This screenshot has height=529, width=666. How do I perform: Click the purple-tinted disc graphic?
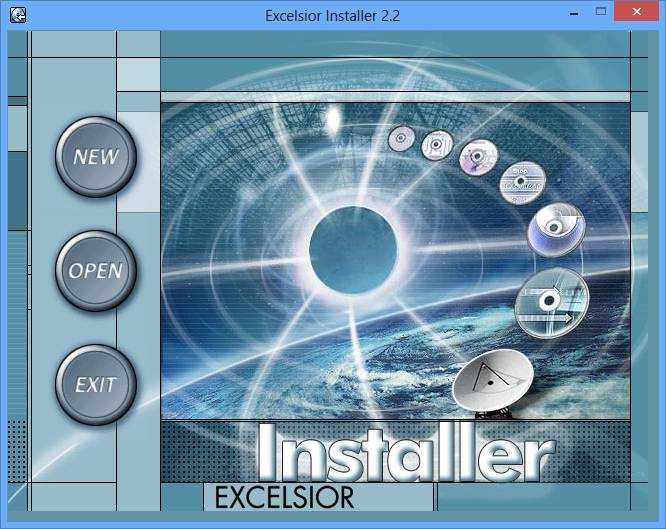[x=479, y=156]
